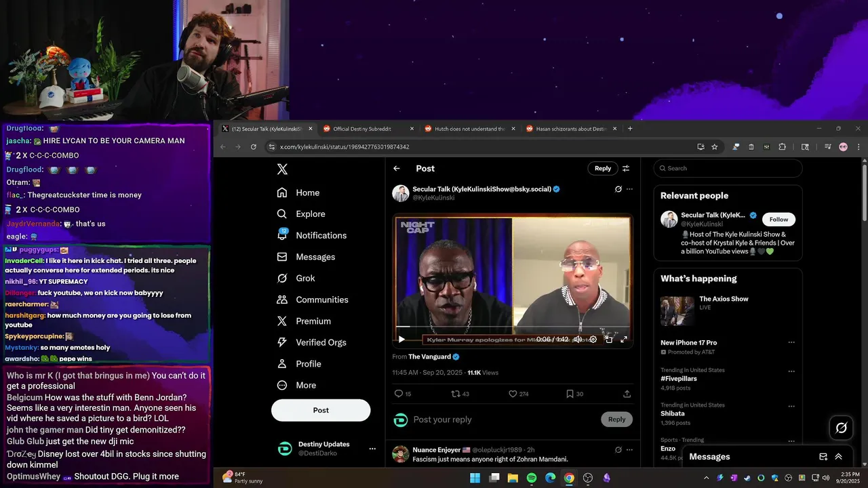Click the gray Reply button under the post
The width and height of the screenshot is (868, 488).
(616, 420)
